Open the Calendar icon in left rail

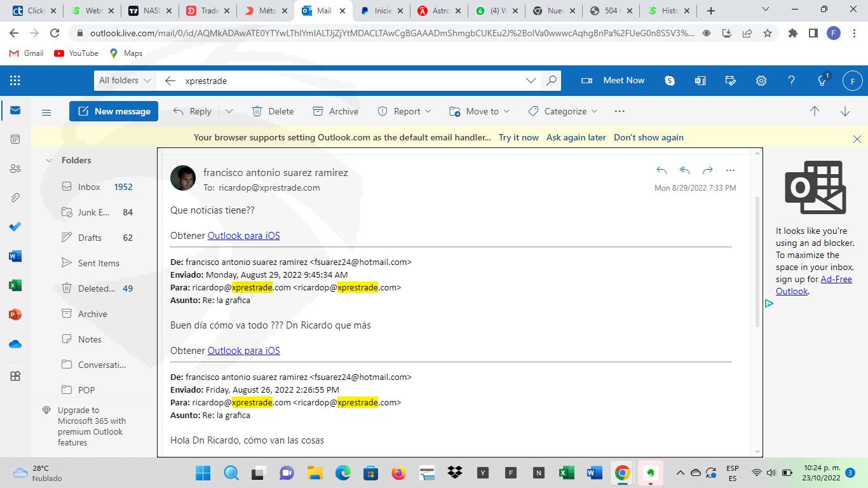tap(15, 139)
